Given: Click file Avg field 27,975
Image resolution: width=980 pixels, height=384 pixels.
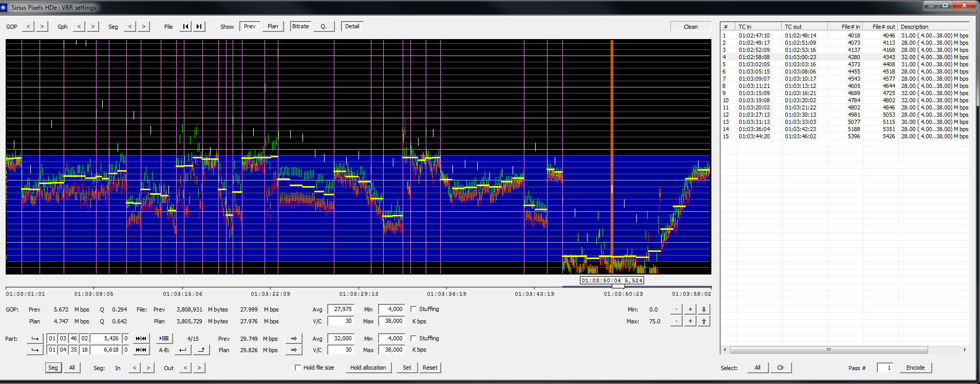Looking at the screenshot, I should [x=341, y=309].
